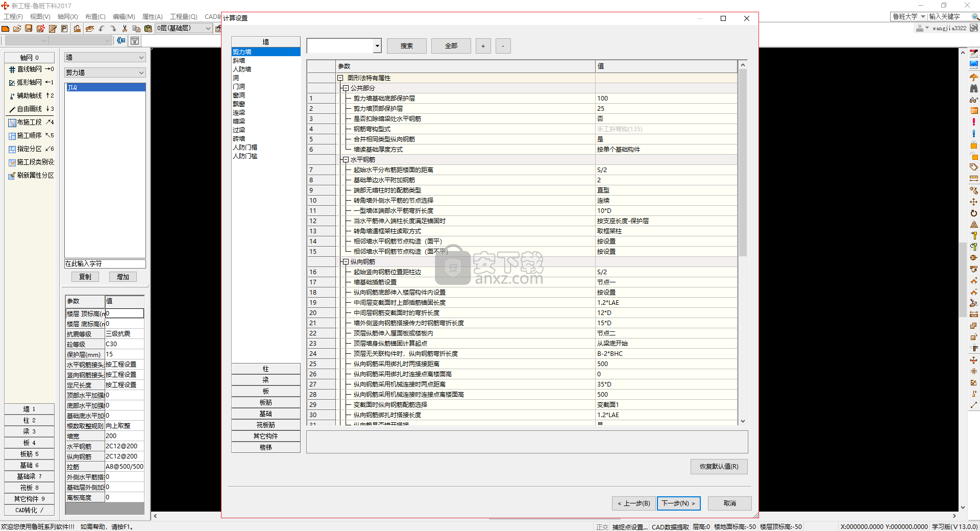Viewport: 980px width, 531px height.
Task: Click the circular rotate icon
Action: 974,213
